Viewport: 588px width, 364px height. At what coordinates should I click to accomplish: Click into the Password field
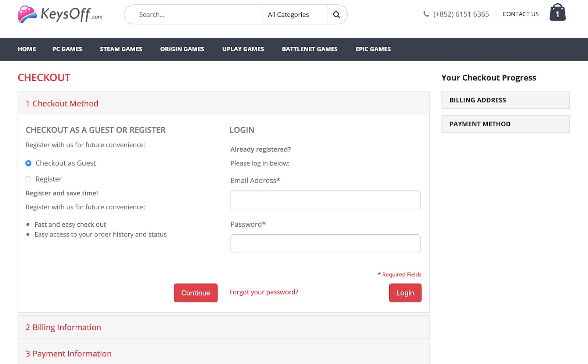(325, 244)
